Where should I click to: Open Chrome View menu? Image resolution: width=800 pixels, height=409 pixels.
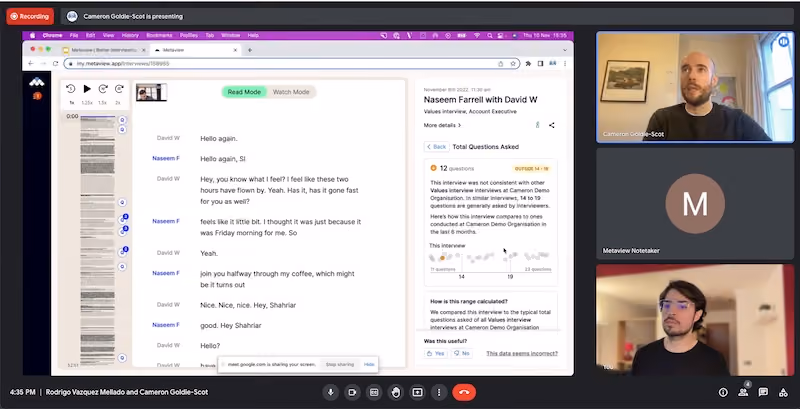[x=108, y=36]
